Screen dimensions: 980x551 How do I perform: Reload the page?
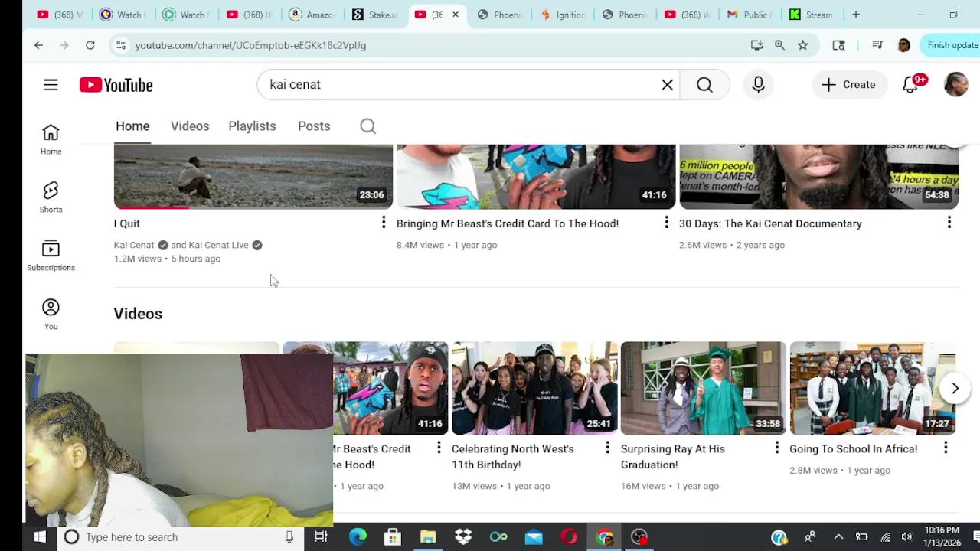pos(90,45)
